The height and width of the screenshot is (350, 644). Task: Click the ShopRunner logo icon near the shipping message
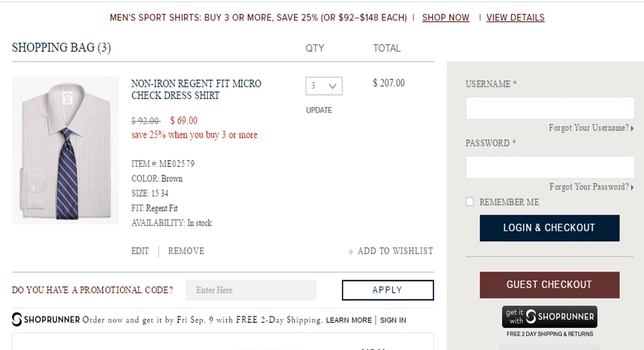click(17, 320)
